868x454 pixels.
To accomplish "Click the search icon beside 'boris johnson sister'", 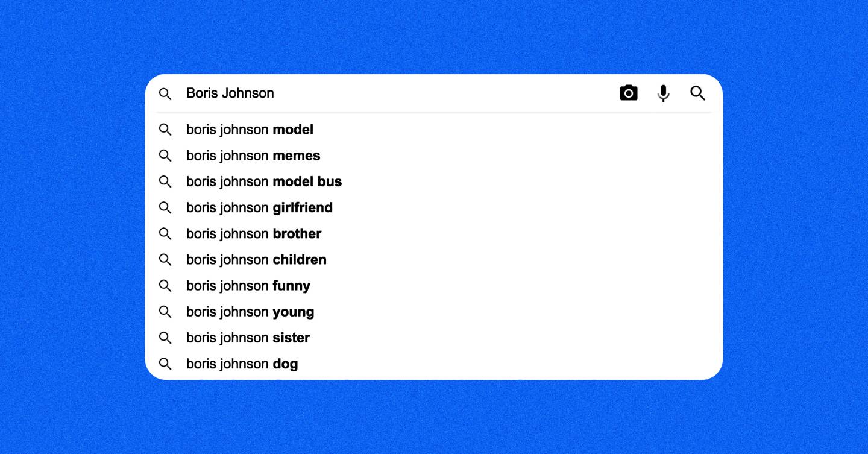I will coord(165,338).
